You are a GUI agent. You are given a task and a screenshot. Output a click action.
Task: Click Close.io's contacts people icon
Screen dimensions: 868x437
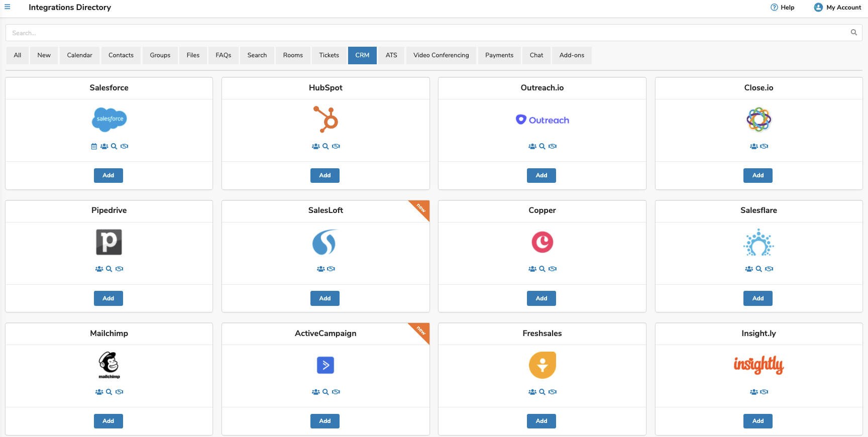[754, 146]
